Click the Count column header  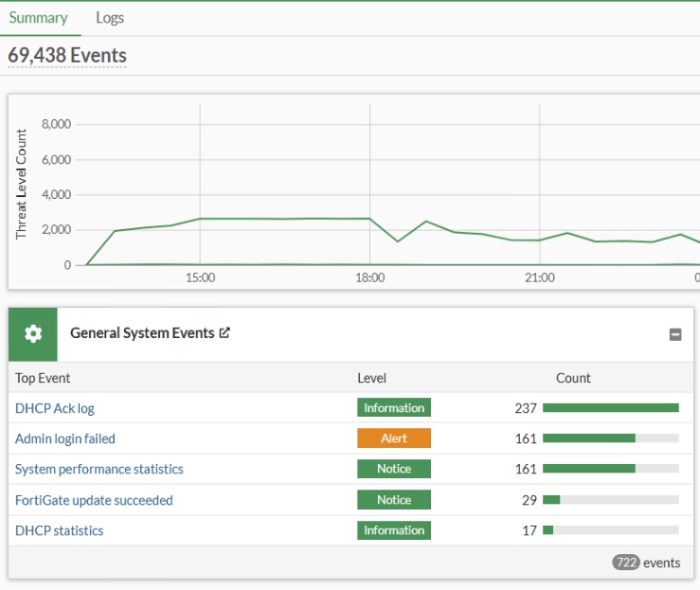pos(573,378)
